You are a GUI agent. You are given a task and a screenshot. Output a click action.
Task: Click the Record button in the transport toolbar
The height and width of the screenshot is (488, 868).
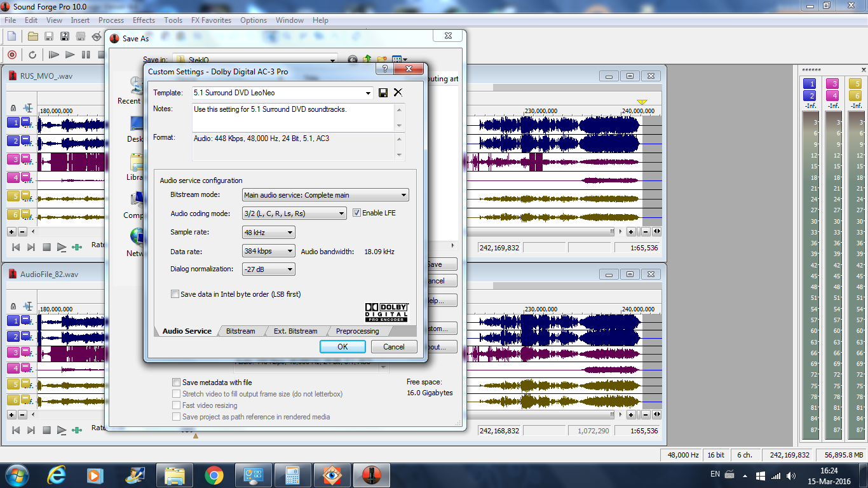tap(11, 55)
